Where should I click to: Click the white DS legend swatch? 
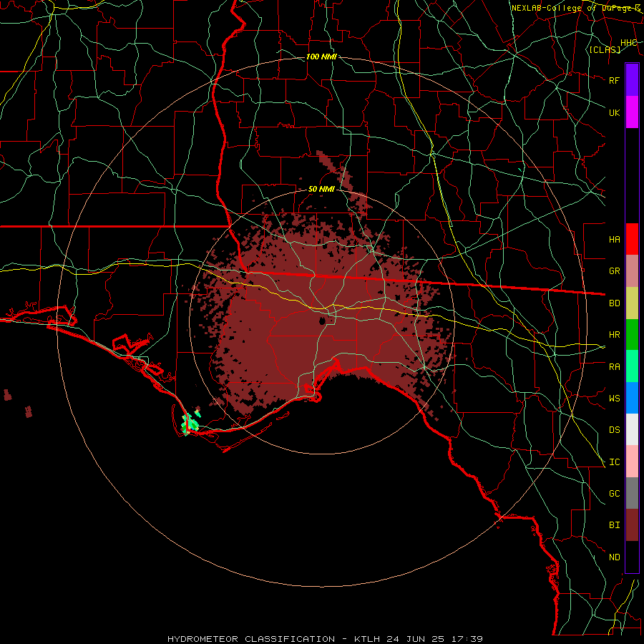(x=632, y=429)
